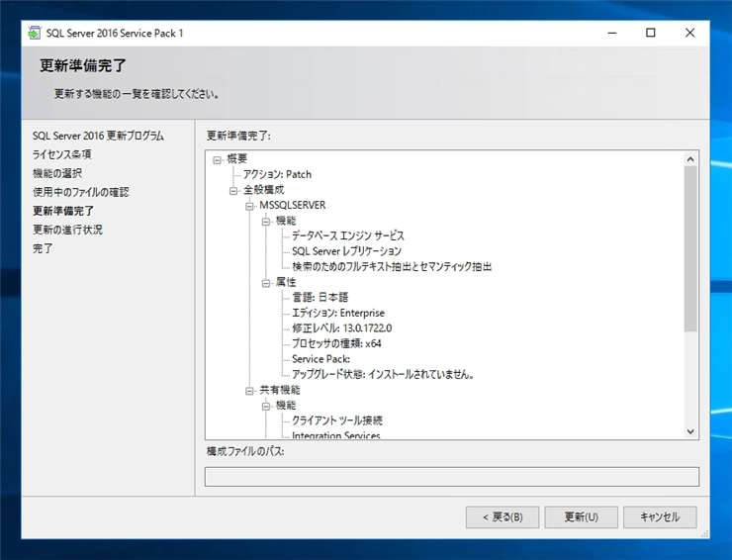Select the Integration Services row
Viewport: 732px width, 560px height.
pos(336,435)
